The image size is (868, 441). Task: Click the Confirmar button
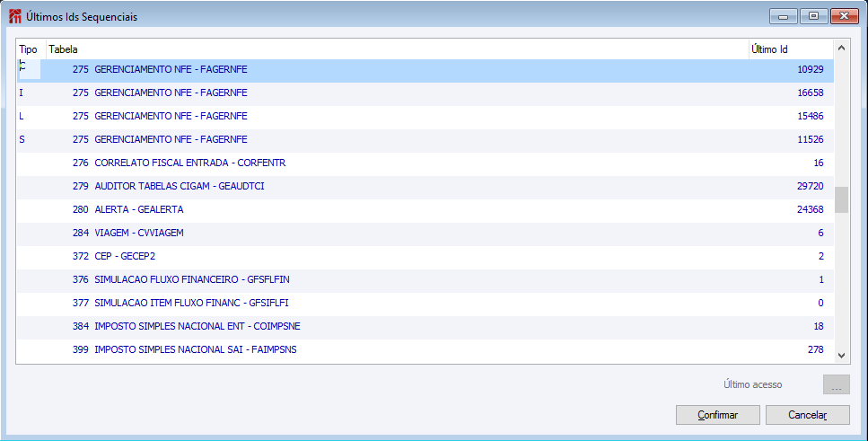717,415
